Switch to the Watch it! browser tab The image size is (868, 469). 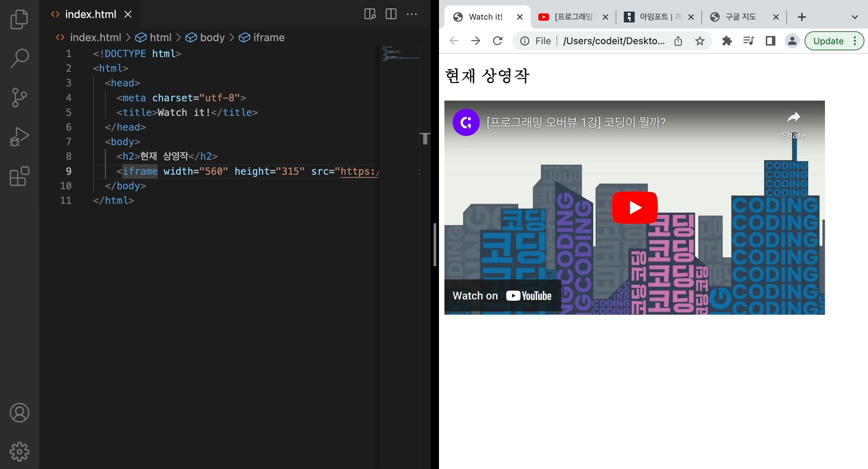(x=486, y=17)
